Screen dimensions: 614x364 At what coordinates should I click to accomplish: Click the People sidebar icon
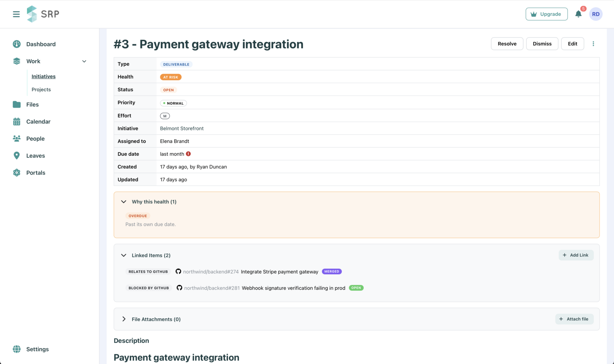[x=17, y=138]
